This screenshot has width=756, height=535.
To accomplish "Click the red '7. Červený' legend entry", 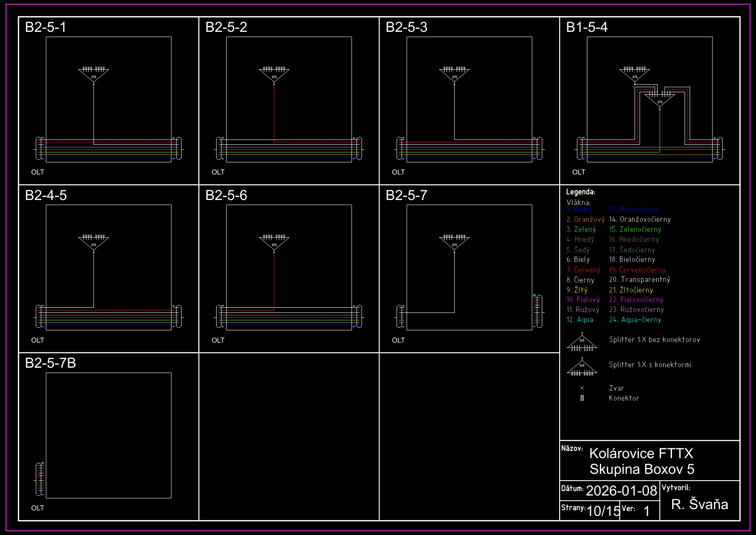I will (583, 270).
